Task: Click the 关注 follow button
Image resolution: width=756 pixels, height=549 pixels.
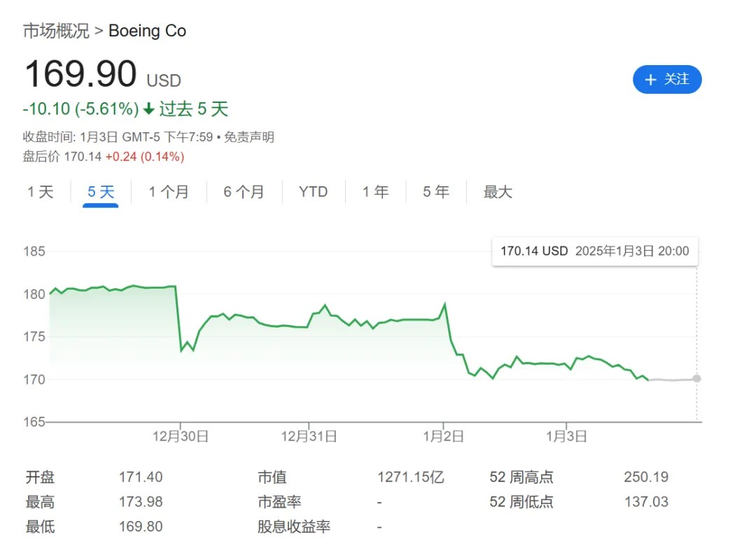Action: [x=666, y=80]
